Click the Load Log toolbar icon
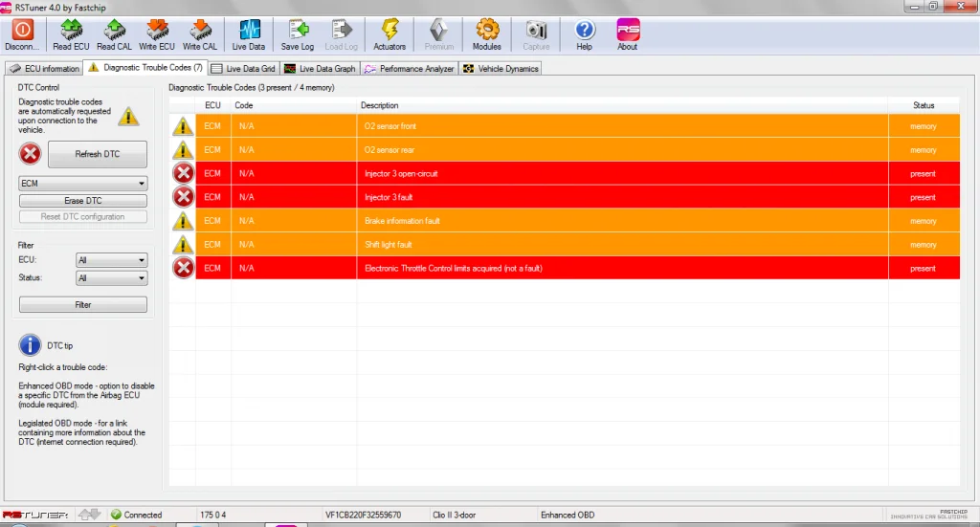 pos(342,30)
